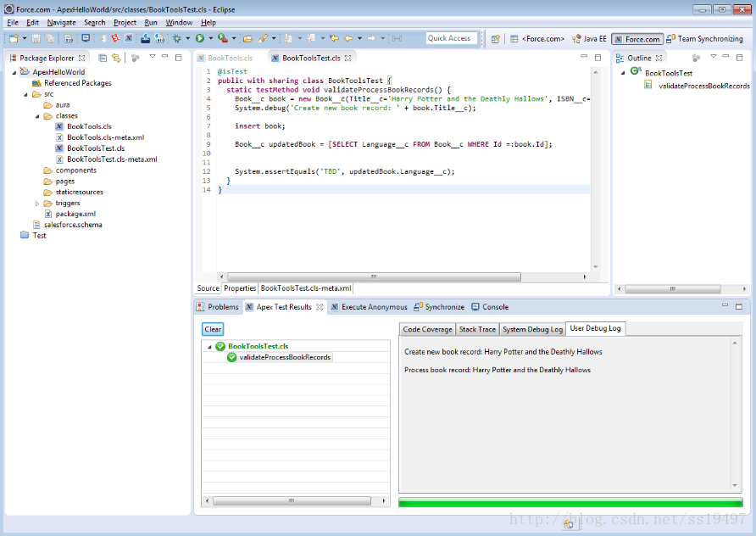Close the BookToolsTest.cls editor tab
Image resolution: width=756 pixels, height=536 pixels.
pos(348,58)
